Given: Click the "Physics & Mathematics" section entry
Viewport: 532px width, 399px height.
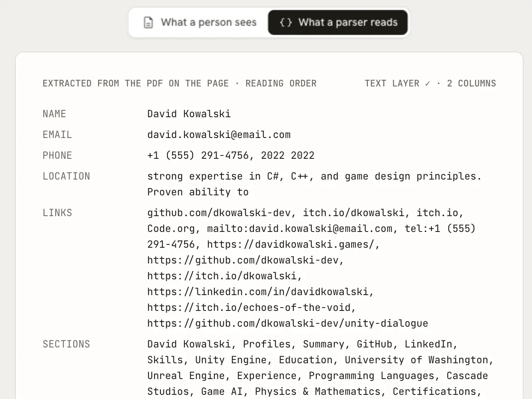Looking at the screenshot, I should [x=318, y=392].
